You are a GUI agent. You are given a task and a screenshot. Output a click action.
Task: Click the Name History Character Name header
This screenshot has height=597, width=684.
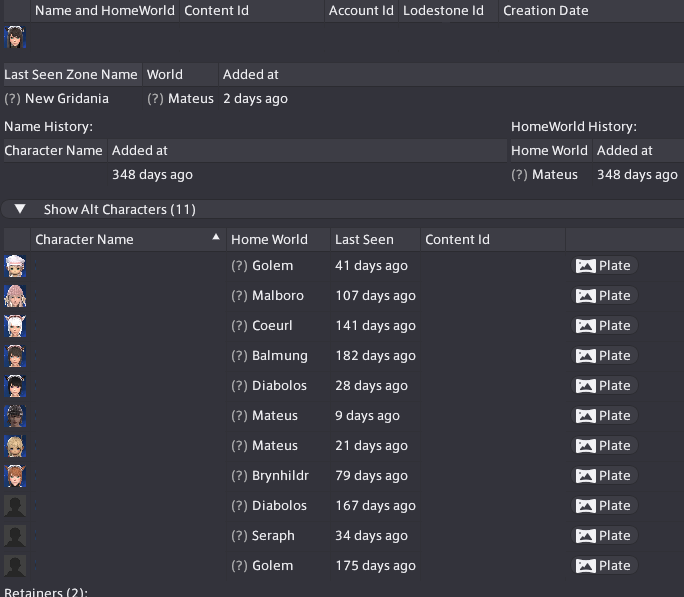[55, 150]
